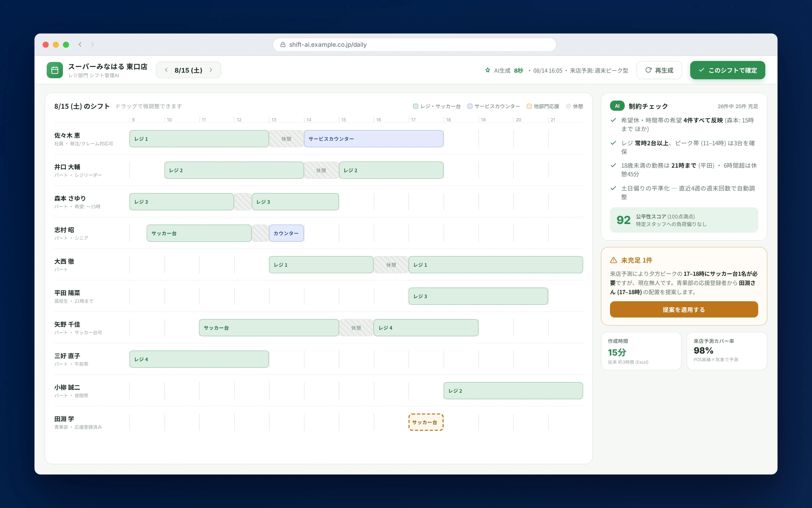Viewport: 812px width, 508px height.
Task: Click the warning triangle in 未充足 1件
Action: [613, 260]
